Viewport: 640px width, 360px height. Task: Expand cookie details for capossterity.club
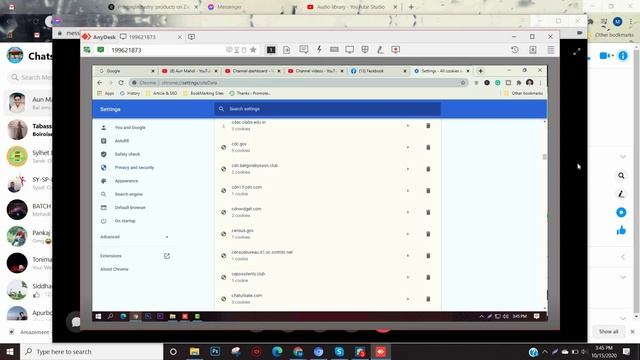point(408,277)
